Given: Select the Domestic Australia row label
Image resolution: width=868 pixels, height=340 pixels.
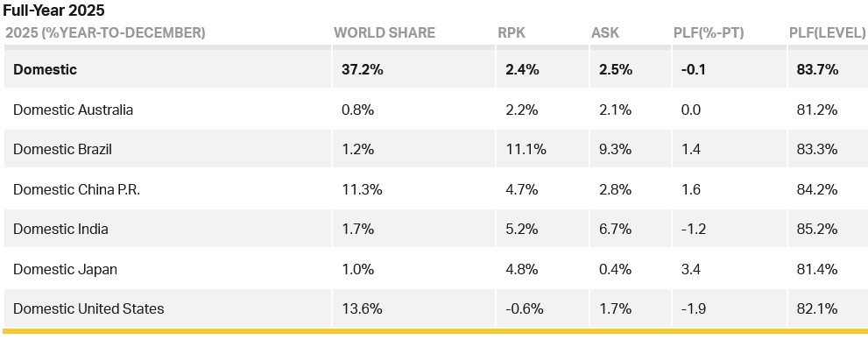Looking at the screenshot, I should tap(73, 110).
